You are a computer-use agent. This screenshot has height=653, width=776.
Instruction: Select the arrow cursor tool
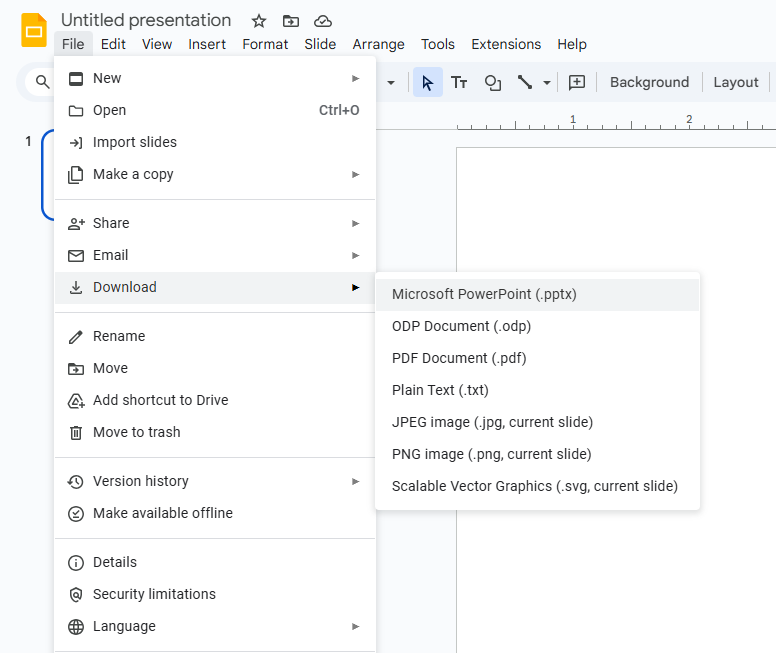pyautogui.click(x=428, y=82)
